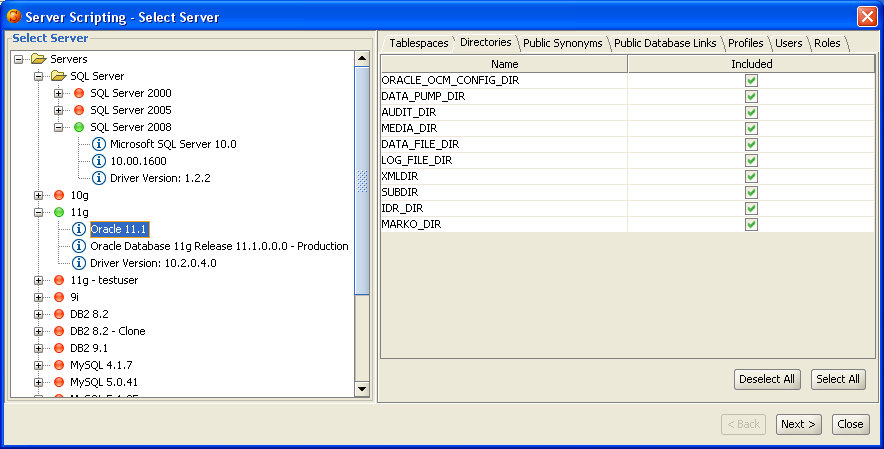Click the SQL Server folder icon
This screenshot has height=449, width=884.
[x=59, y=76]
